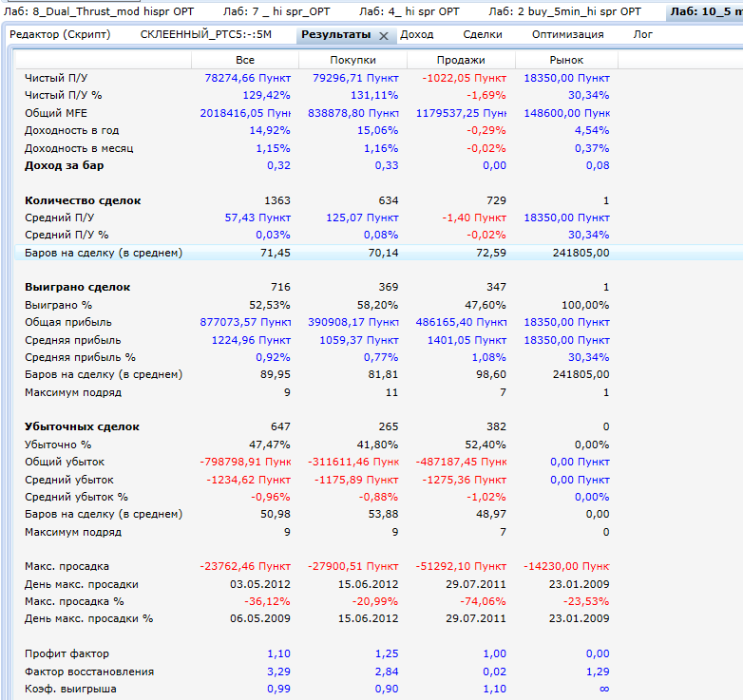Switch to the Лог tab
This screenshot has height=700, width=743.
(x=642, y=34)
